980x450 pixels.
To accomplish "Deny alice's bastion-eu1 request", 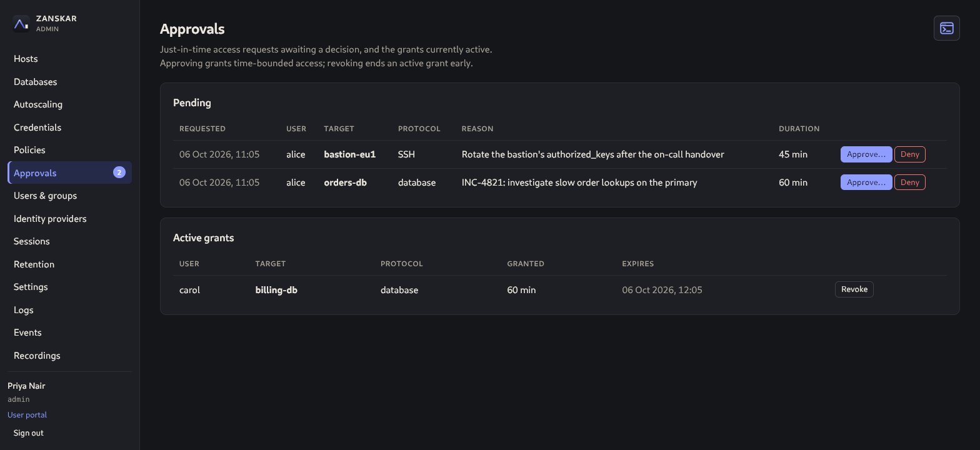I will 910,154.
